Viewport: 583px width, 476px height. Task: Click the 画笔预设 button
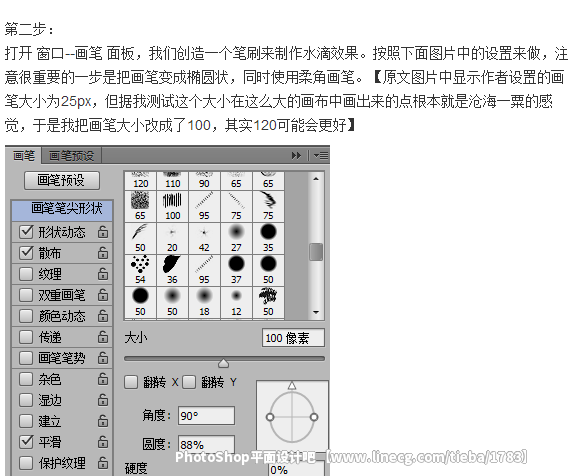tap(62, 180)
